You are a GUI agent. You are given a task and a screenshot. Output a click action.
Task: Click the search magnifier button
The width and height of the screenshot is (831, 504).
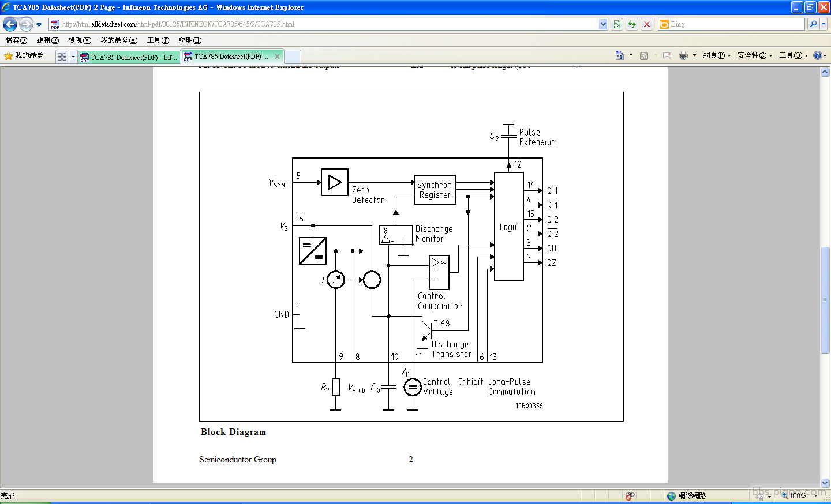813,24
